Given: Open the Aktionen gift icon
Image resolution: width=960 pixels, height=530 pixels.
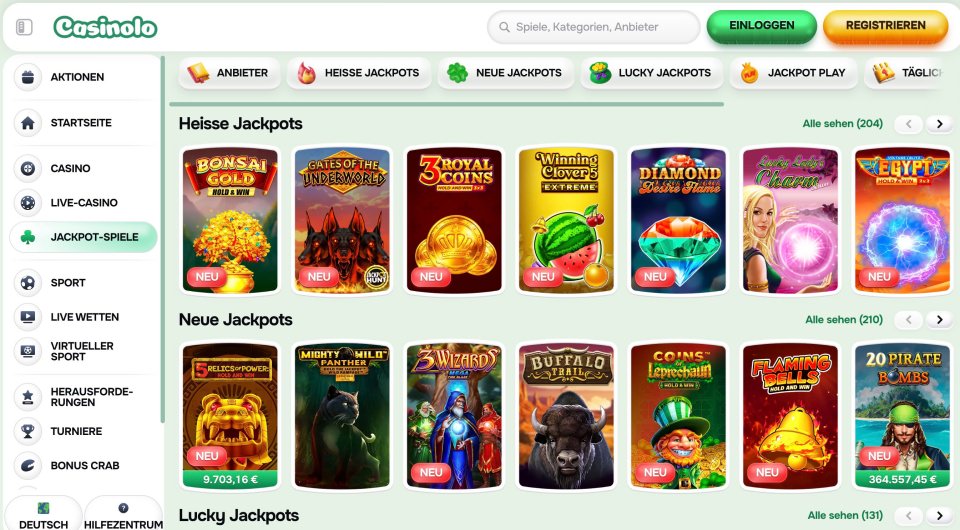Looking at the screenshot, I should click(28, 77).
